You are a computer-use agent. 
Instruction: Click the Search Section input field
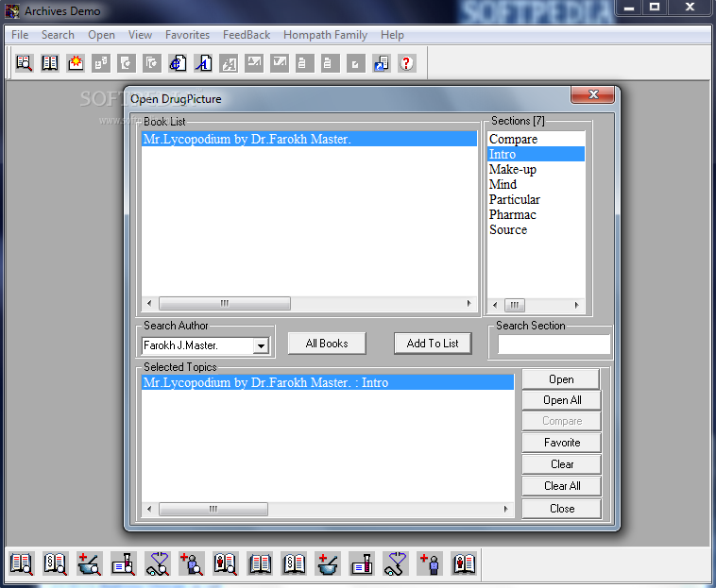[x=554, y=344]
